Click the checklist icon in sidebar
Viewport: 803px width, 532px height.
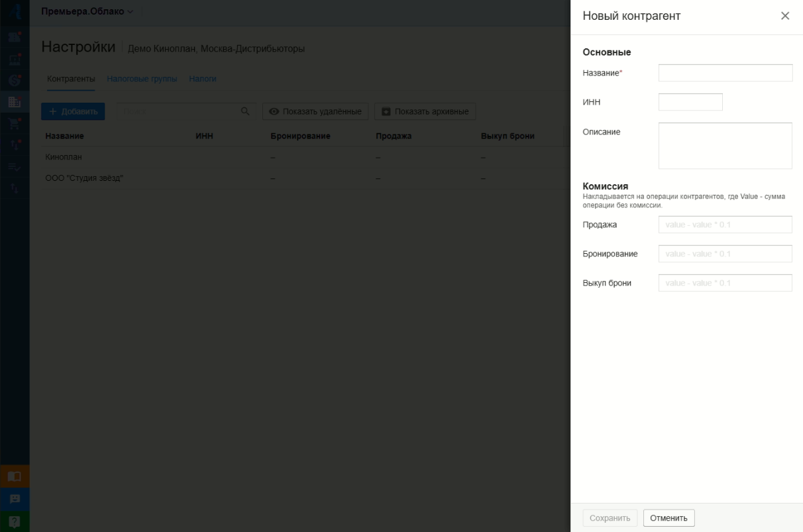click(14, 167)
